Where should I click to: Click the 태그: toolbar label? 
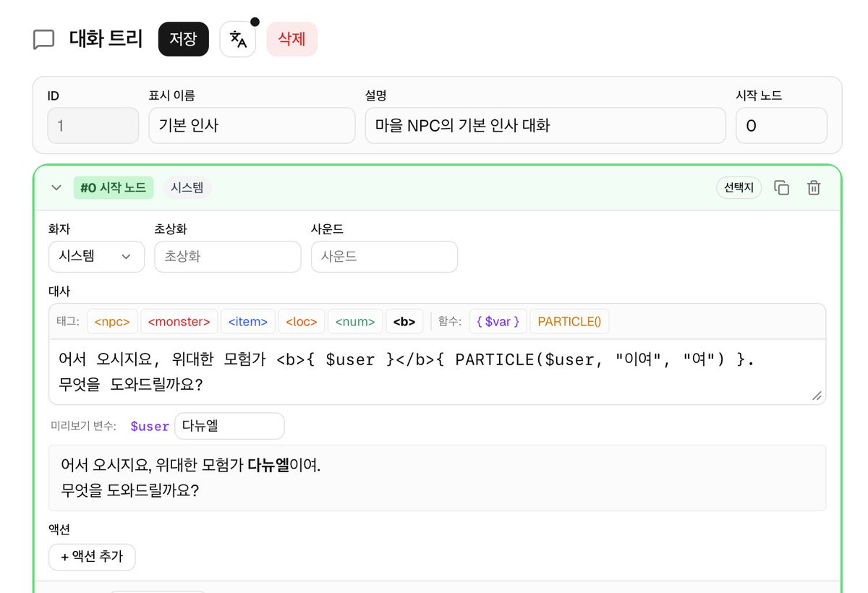(68, 322)
